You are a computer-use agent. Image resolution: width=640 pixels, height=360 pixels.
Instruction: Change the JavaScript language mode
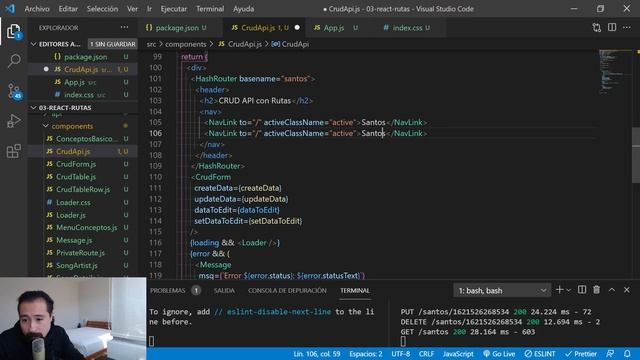point(458,354)
